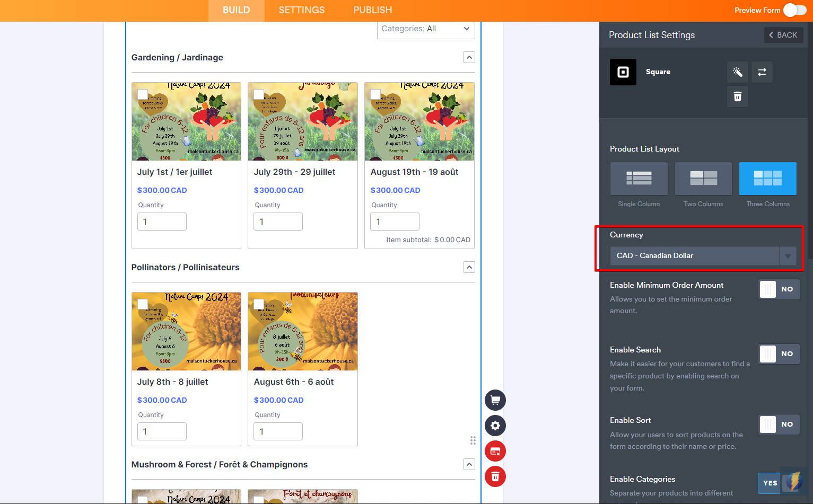Check the August 6th - 6 août product checkbox
Screen dimensions: 813x504
click(259, 304)
